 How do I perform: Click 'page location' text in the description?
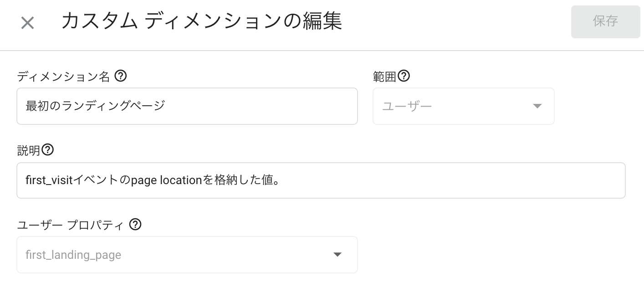click(x=166, y=180)
